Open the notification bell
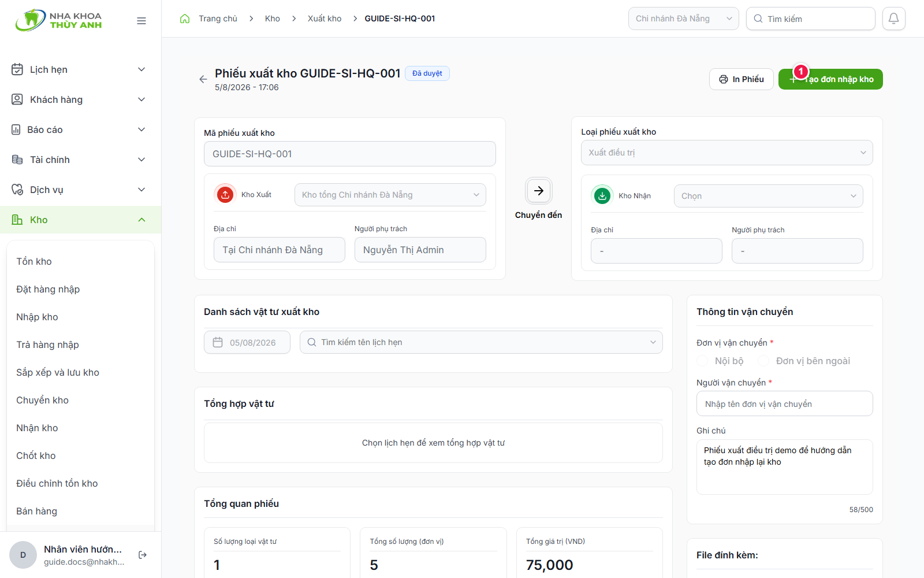Screen dimensions: 924x578 pyautogui.click(x=893, y=18)
